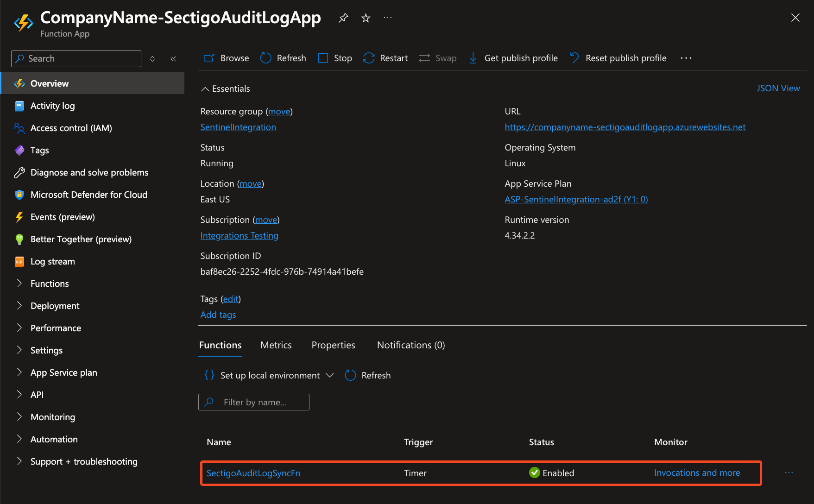Open row ellipsis menu for SectigoAuditLogSyncFn
814x504 pixels.
click(x=789, y=472)
